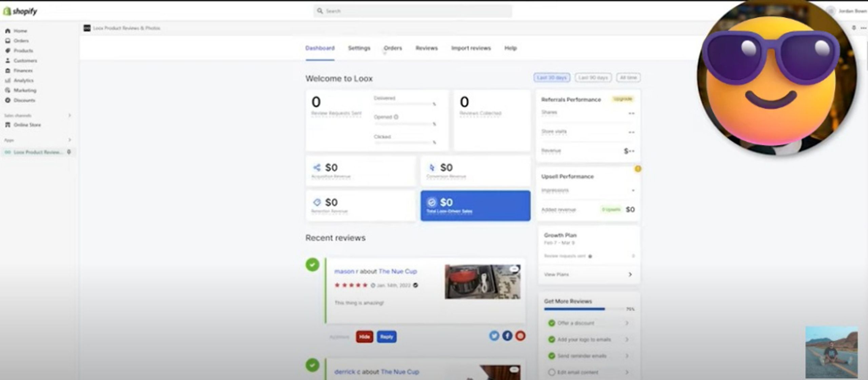Screen dimensions: 868x380
Task: Expand the Sales channels section
Action: [70, 115]
